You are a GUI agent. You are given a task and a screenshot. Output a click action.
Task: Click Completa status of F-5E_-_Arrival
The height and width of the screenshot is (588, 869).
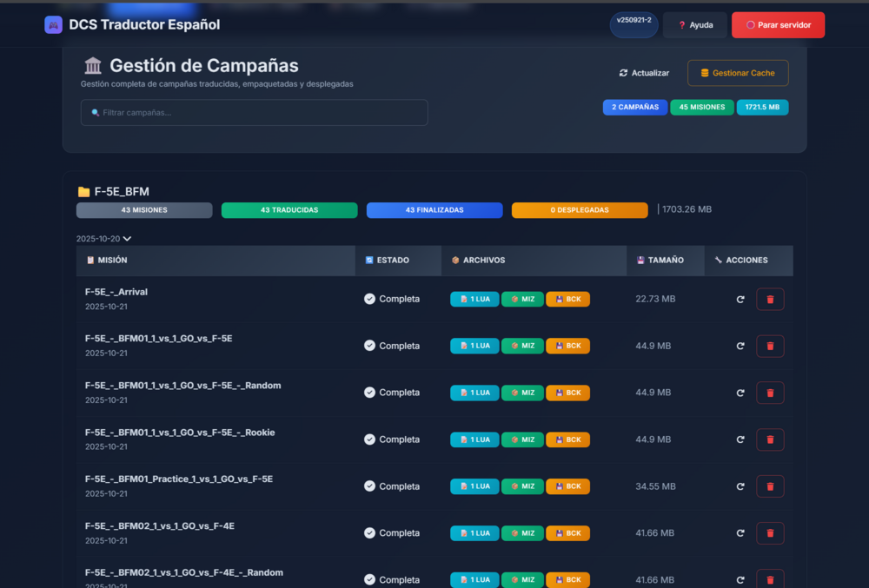coord(392,299)
